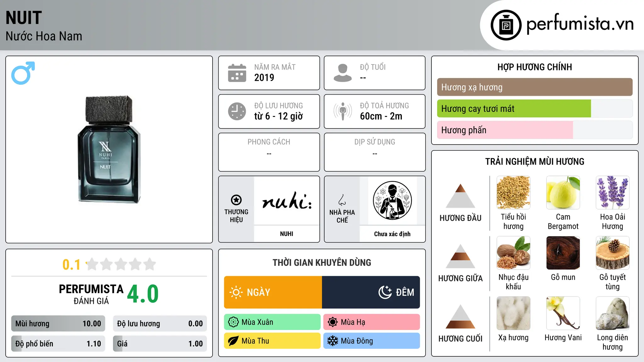This screenshot has height=362, width=644.
Task: Click the flower icon for Mùa Xuân
Action: coord(233,322)
